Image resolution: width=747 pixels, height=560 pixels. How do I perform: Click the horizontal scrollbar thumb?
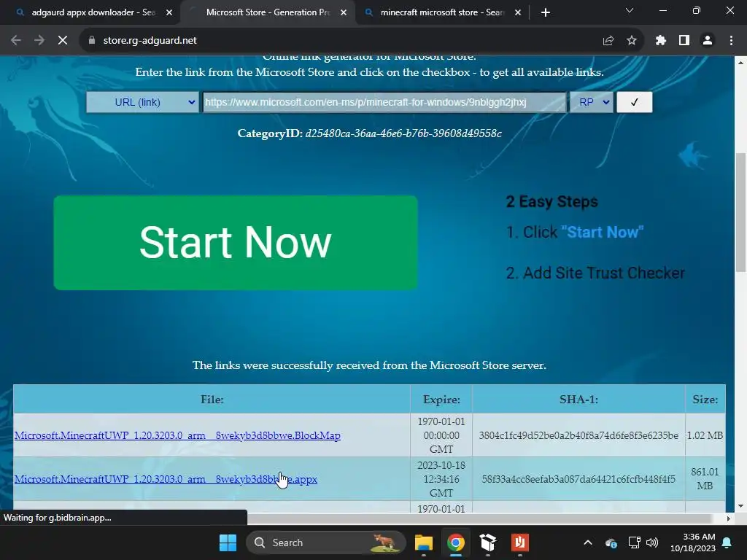479,518
